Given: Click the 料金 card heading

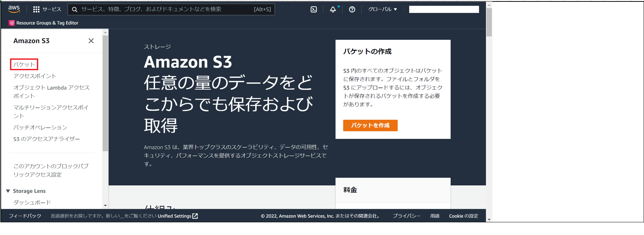Looking at the screenshot, I should pyautogui.click(x=350, y=190).
